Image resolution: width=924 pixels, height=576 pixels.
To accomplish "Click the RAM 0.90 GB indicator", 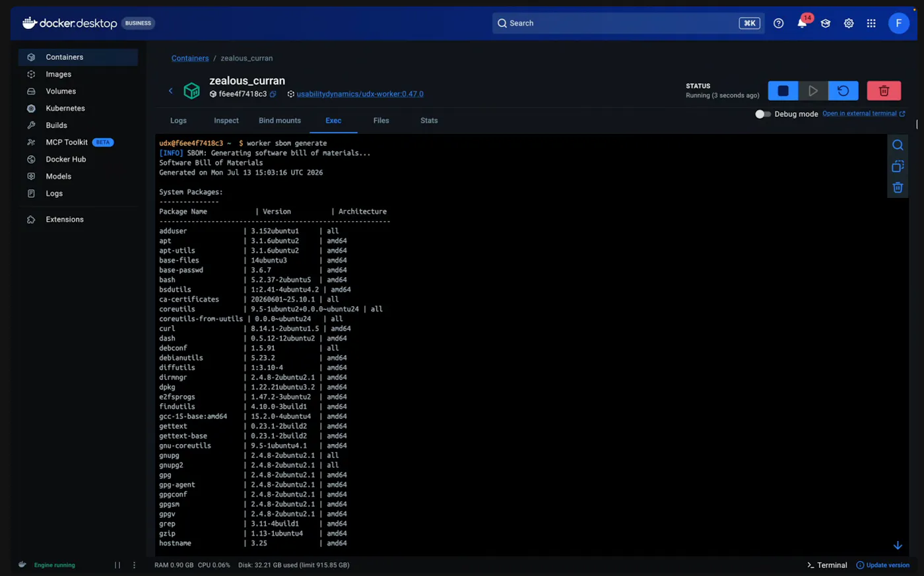I will tap(174, 565).
